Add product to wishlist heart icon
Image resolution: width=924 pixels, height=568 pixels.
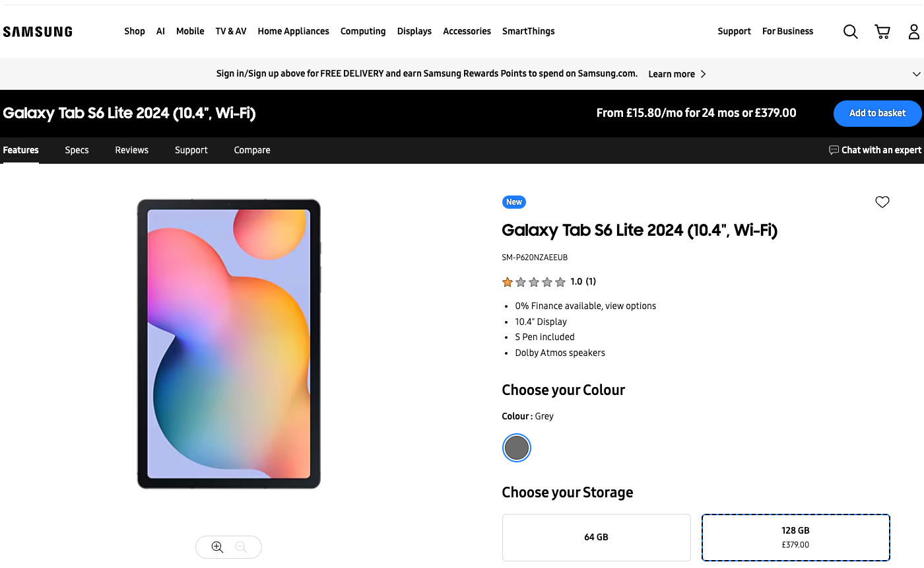pos(882,202)
